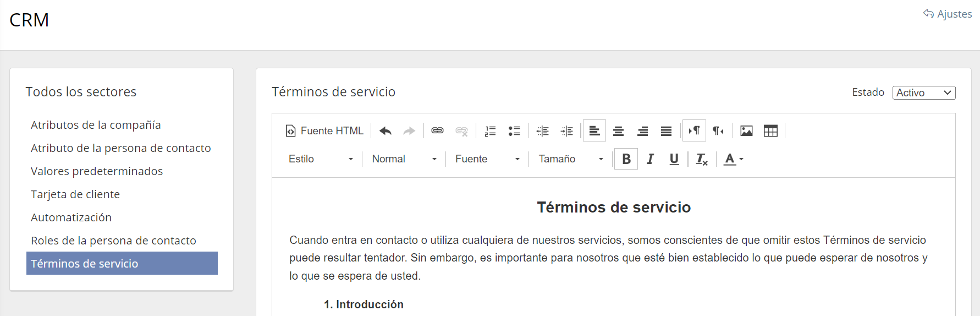The image size is (980, 316).
Task: Toggle italic formatting
Action: 650,159
